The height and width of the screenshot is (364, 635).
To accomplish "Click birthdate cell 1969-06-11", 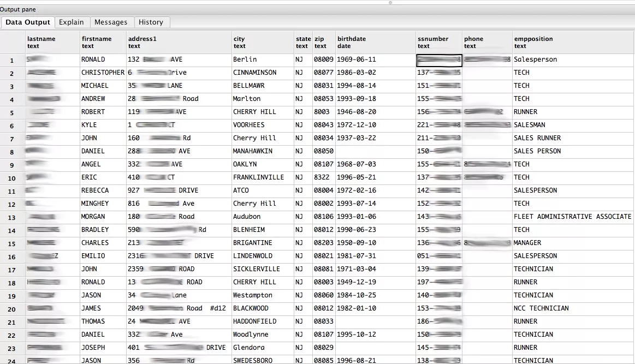I will (376, 59).
